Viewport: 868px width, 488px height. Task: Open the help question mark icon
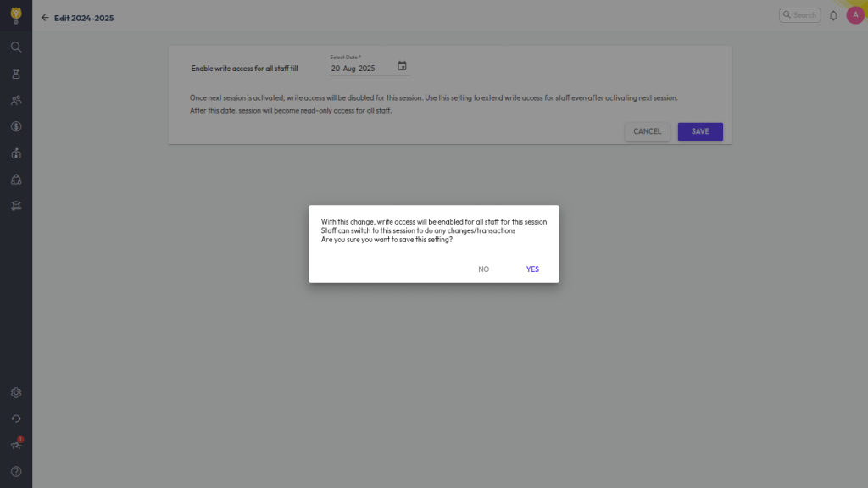coord(16,471)
